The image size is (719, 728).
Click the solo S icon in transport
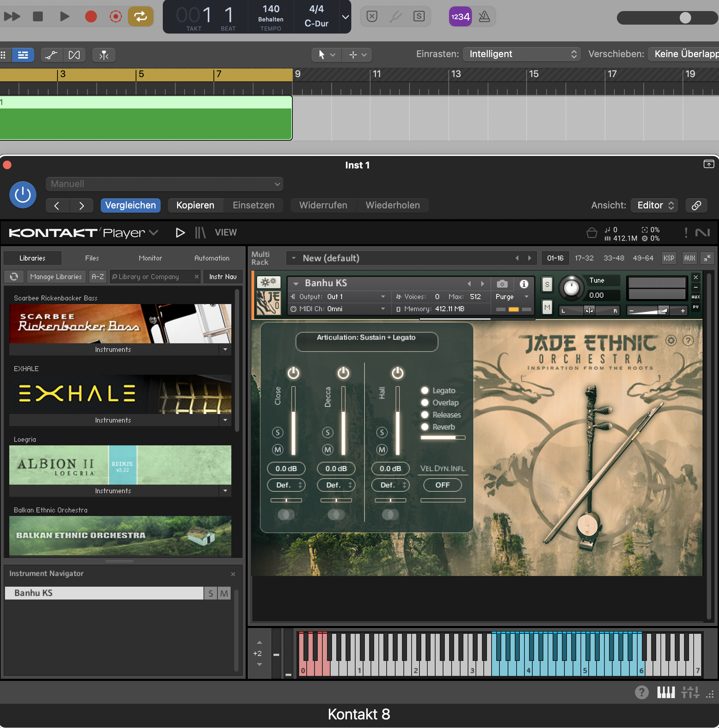(418, 16)
